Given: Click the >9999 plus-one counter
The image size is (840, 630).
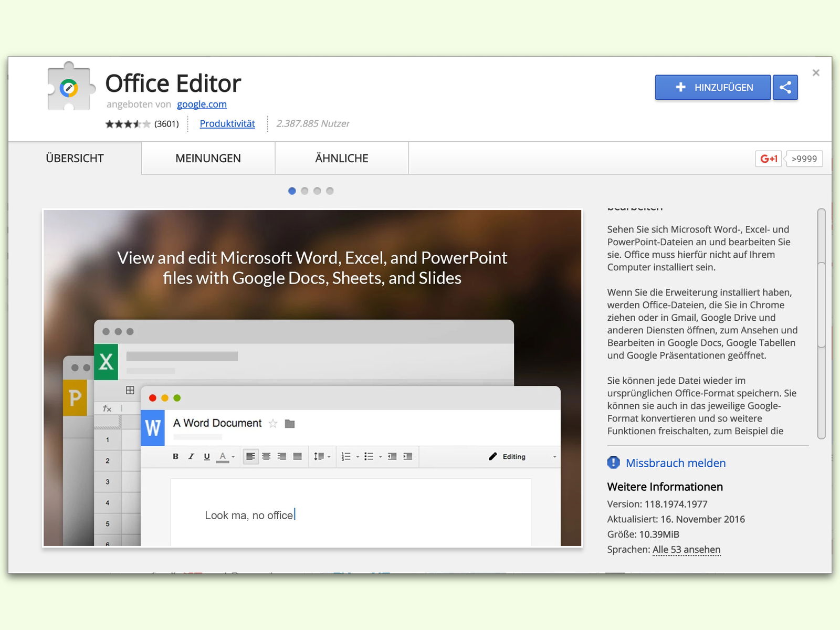Looking at the screenshot, I should (804, 159).
